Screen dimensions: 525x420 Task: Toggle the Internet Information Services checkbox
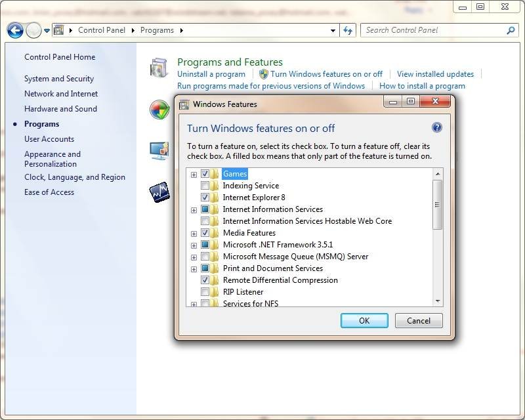(x=205, y=209)
